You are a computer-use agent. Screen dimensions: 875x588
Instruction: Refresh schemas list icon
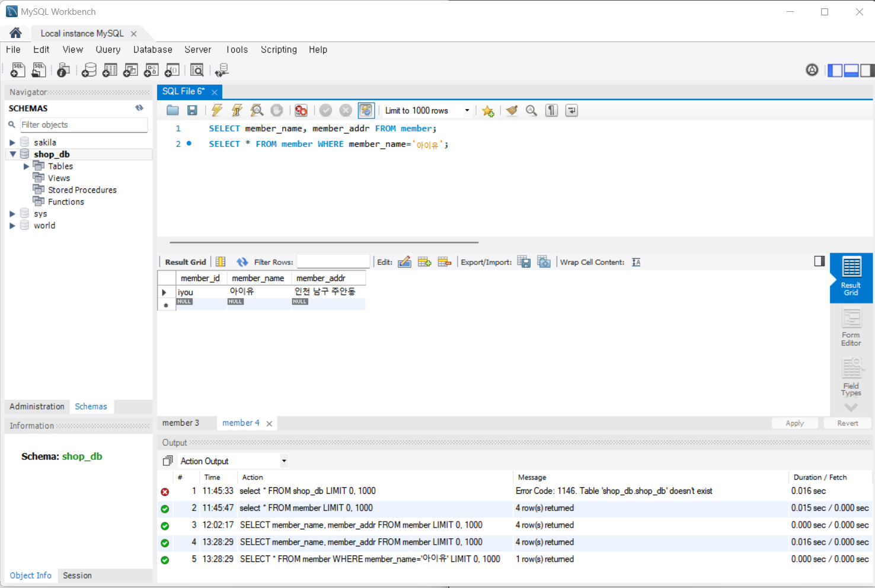tap(139, 108)
